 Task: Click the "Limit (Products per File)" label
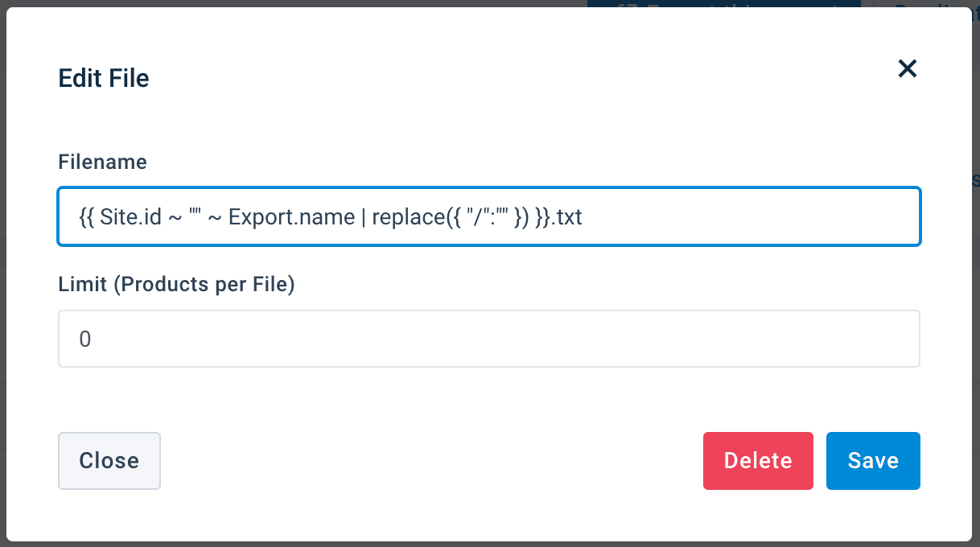pos(177,284)
